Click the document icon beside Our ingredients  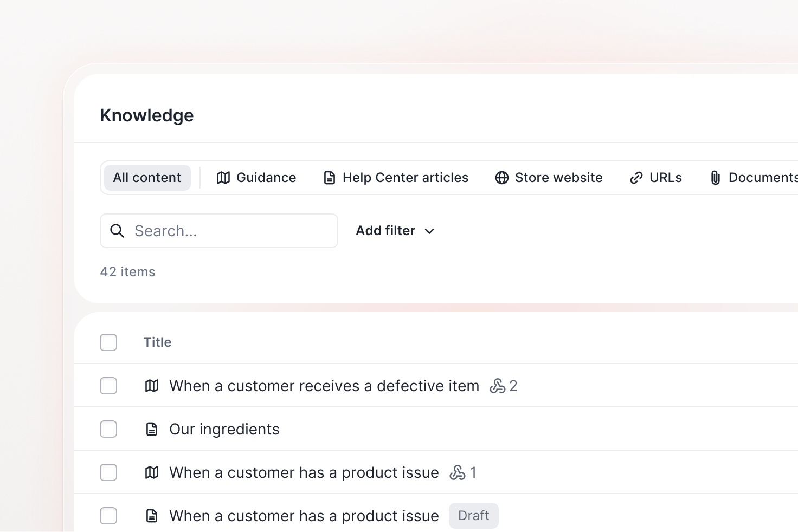point(152,429)
